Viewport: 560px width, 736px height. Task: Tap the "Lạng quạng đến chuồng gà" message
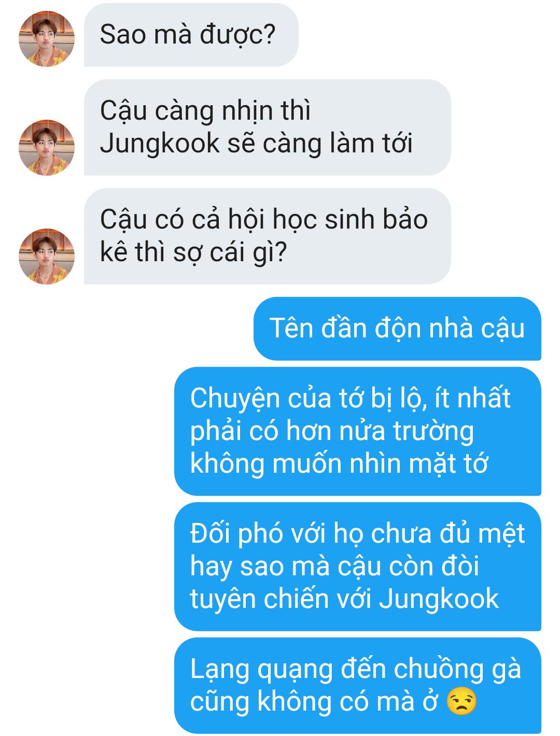[x=358, y=686]
